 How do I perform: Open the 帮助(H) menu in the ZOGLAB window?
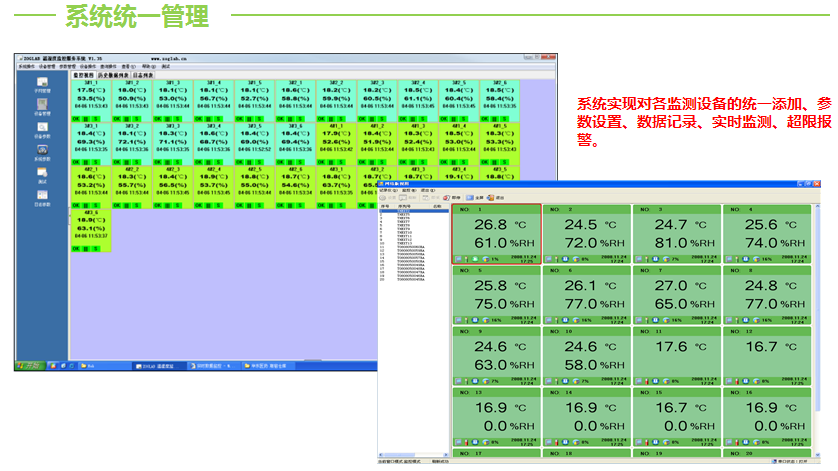[149, 66]
